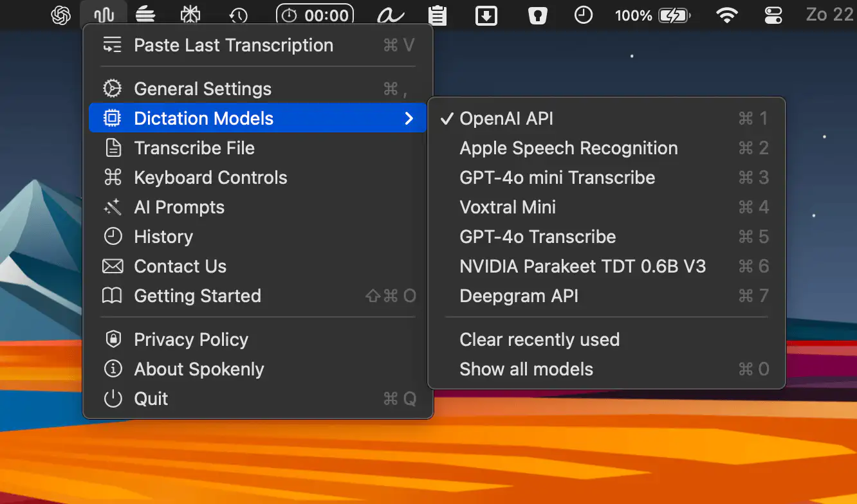The height and width of the screenshot is (504, 857).
Task: Select Paste Last Transcription
Action: [x=234, y=45]
